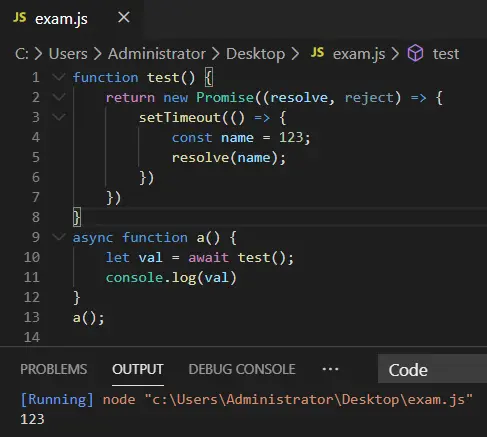The height and width of the screenshot is (437, 487).
Task: Click the purple cube symbol icon in breadcrumb
Action: [415, 53]
